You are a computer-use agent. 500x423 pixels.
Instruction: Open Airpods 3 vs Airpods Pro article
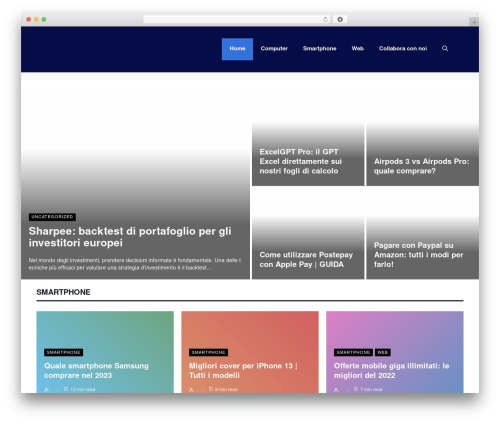(421, 166)
